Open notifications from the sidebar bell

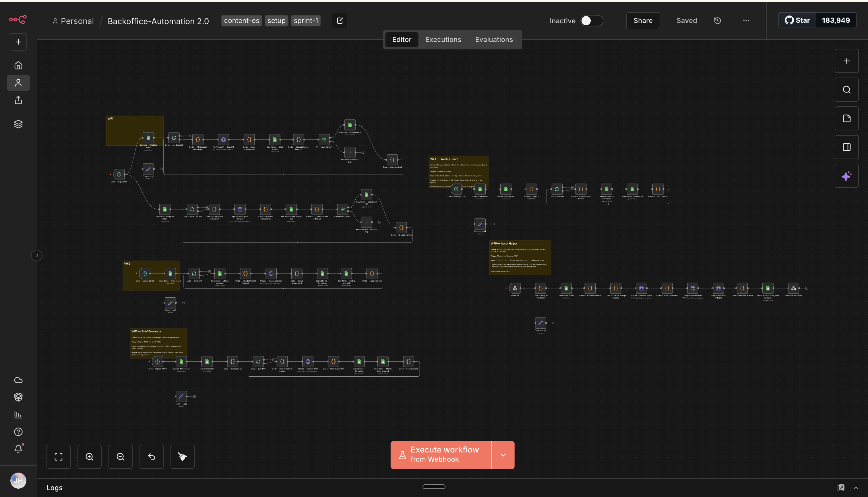point(18,449)
